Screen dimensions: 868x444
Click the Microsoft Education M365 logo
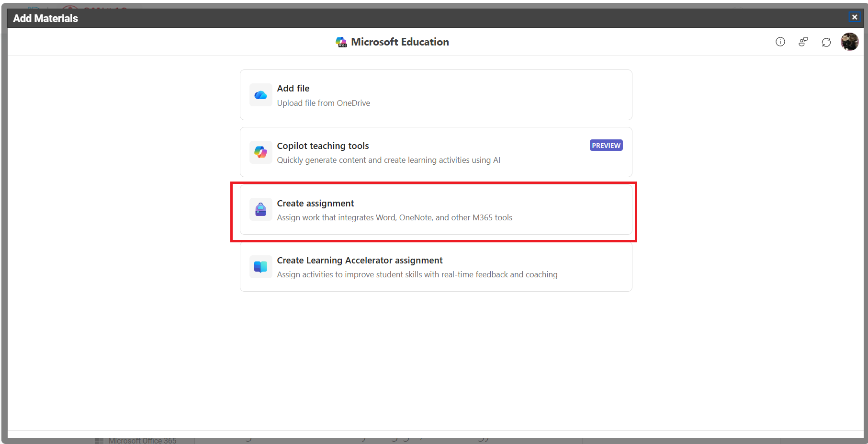(x=341, y=42)
